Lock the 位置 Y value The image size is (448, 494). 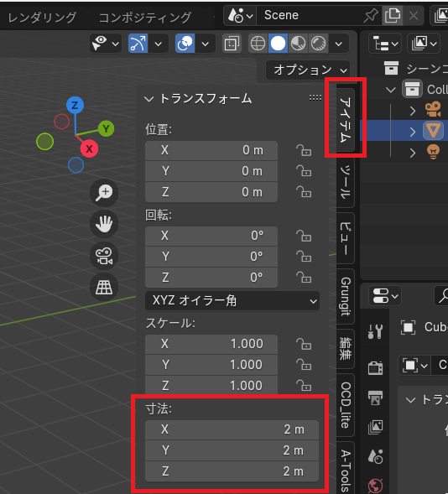(304, 171)
